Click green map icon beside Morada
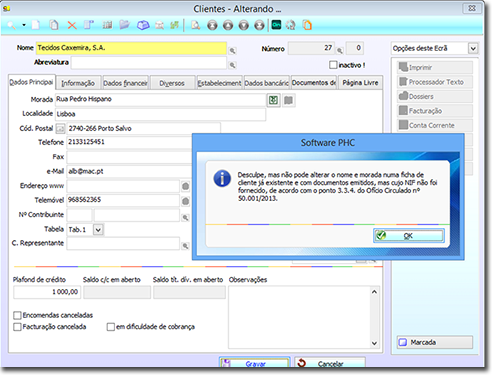This screenshot has width=496, height=379. click(273, 100)
